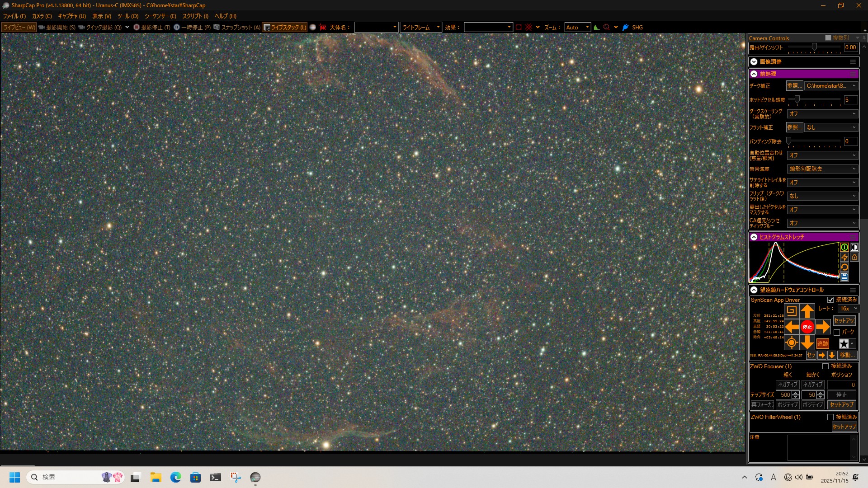
Task: Adjust the ホットピクセル感度 slider
Action: (x=797, y=99)
